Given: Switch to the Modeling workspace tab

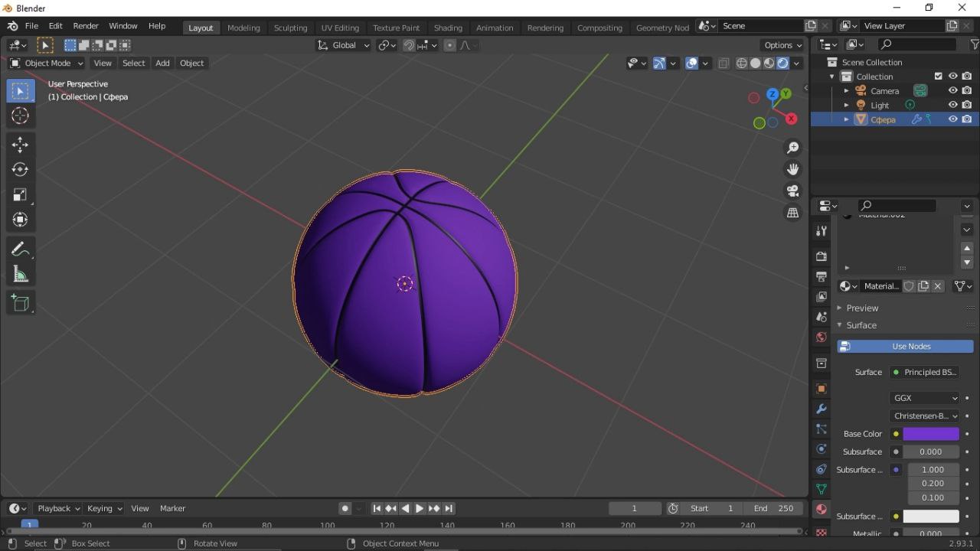Looking at the screenshot, I should pos(243,28).
